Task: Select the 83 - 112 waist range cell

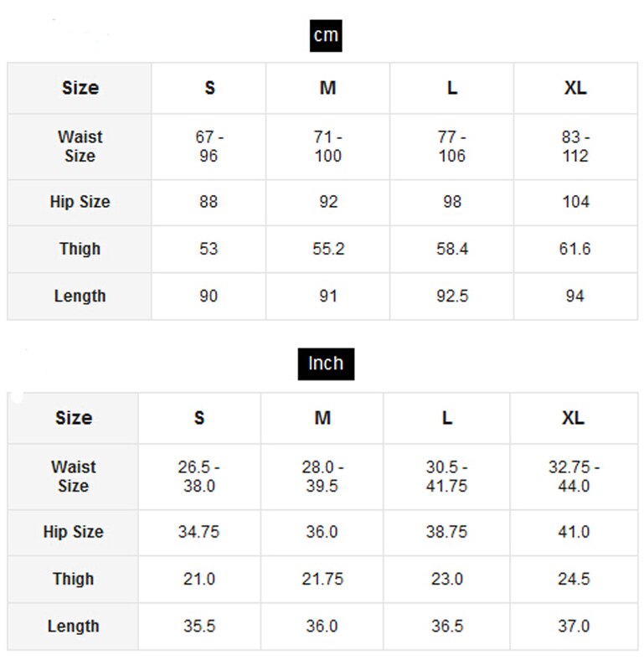Action: (x=575, y=147)
